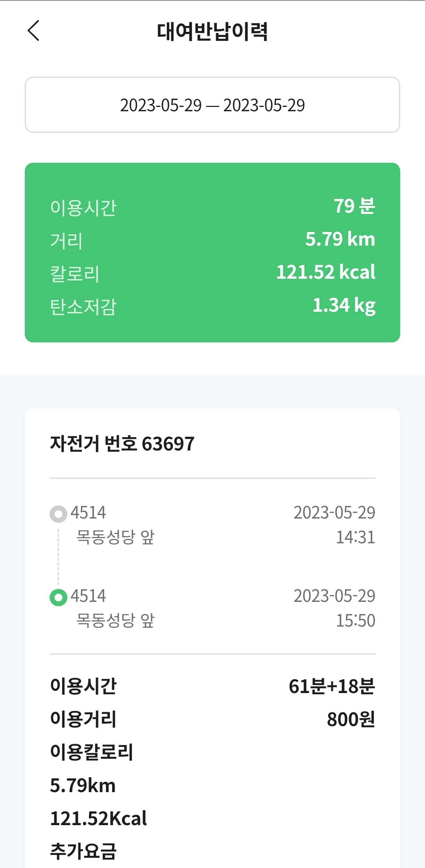Click the green return station marker
The image size is (425, 868).
(58, 598)
